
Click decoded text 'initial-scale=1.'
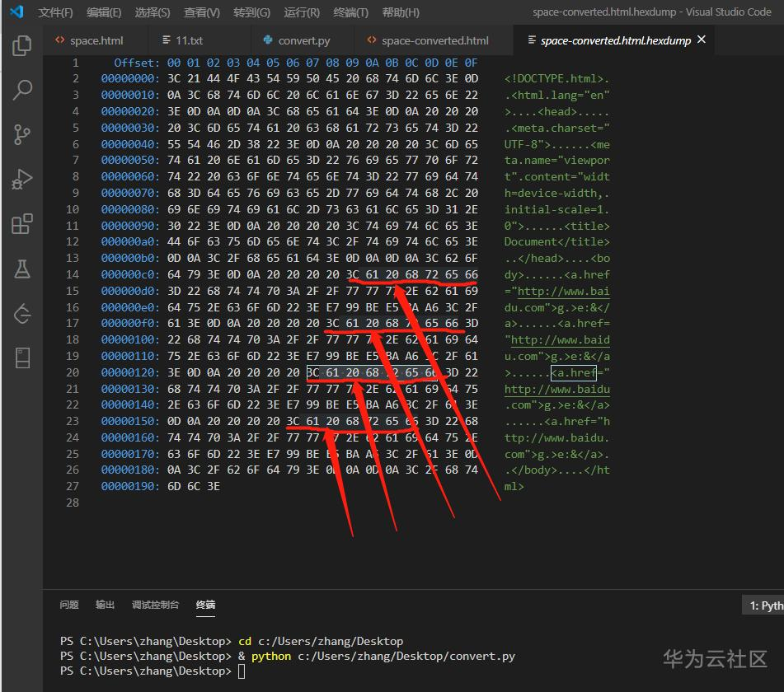pos(556,209)
